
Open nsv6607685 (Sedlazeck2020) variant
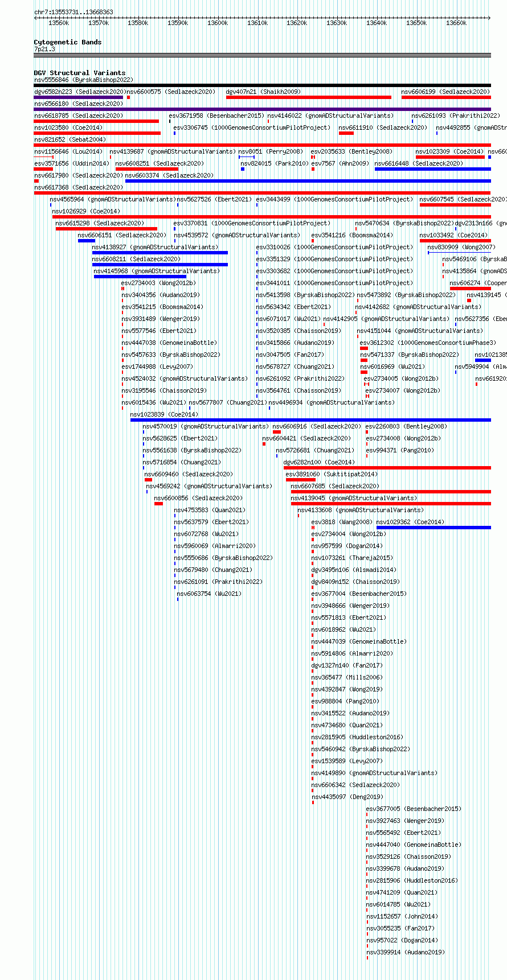(335, 486)
